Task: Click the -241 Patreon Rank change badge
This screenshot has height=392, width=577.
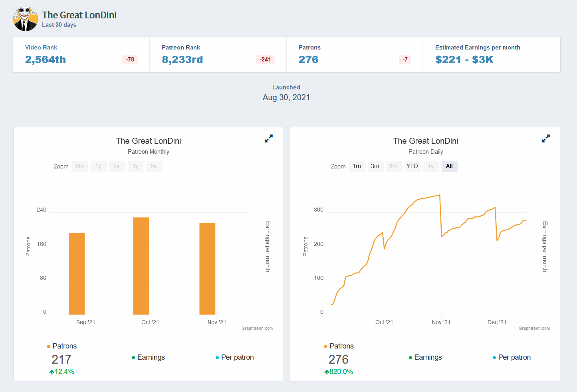Action: [265, 59]
